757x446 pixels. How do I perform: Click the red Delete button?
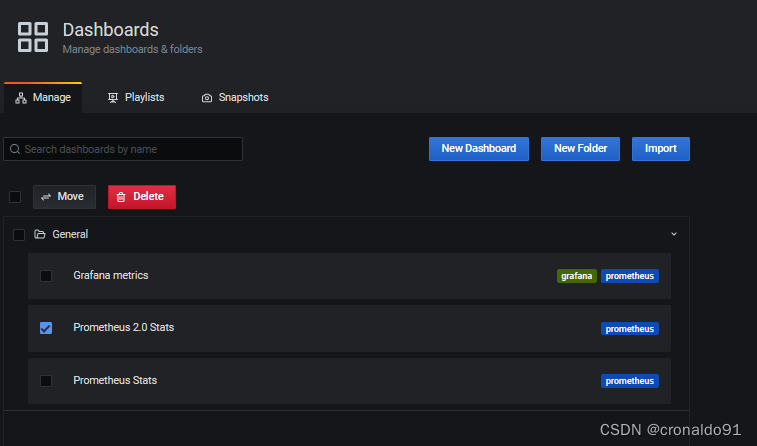pos(142,197)
